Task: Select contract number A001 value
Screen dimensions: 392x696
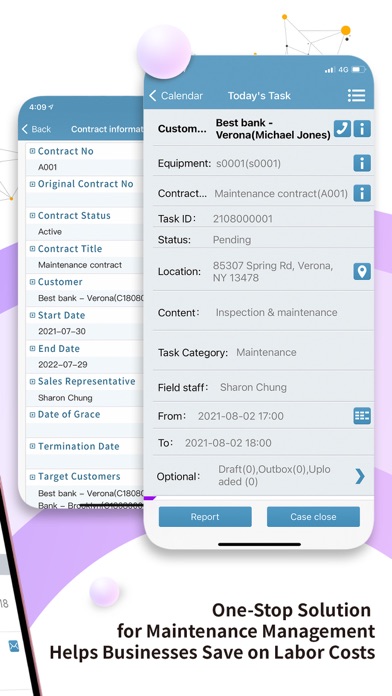Action: [x=48, y=167]
